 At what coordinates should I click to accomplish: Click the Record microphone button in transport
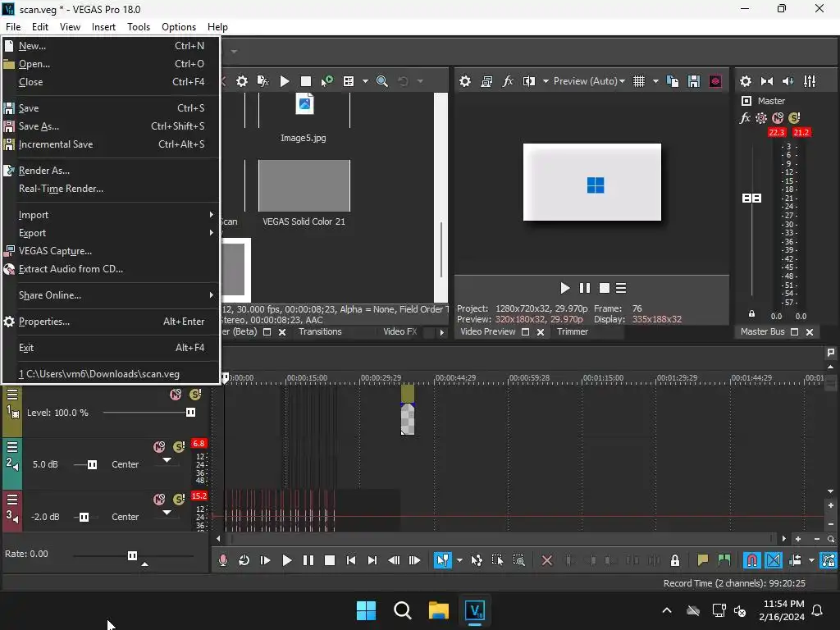click(x=223, y=560)
